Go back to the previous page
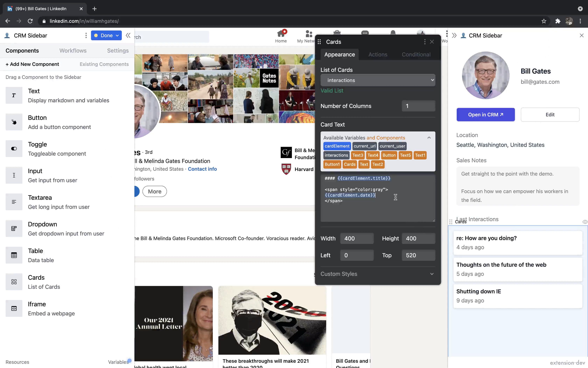 [8, 21]
